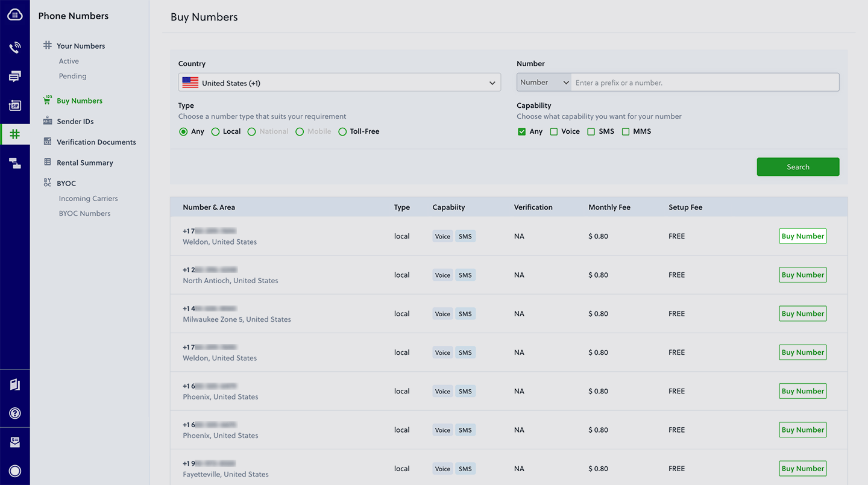
Task: Go to Sender IDs in menu
Action: tap(75, 121)
